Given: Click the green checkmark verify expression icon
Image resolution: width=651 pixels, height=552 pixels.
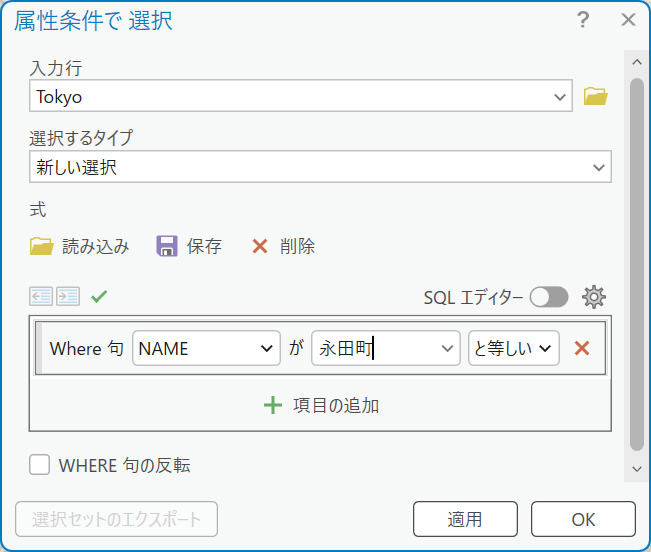Looking at the screenshot, I should coord(98,296).
